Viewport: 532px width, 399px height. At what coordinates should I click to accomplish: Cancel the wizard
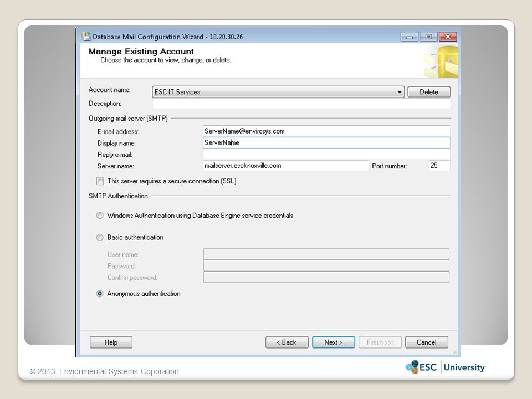427,342
